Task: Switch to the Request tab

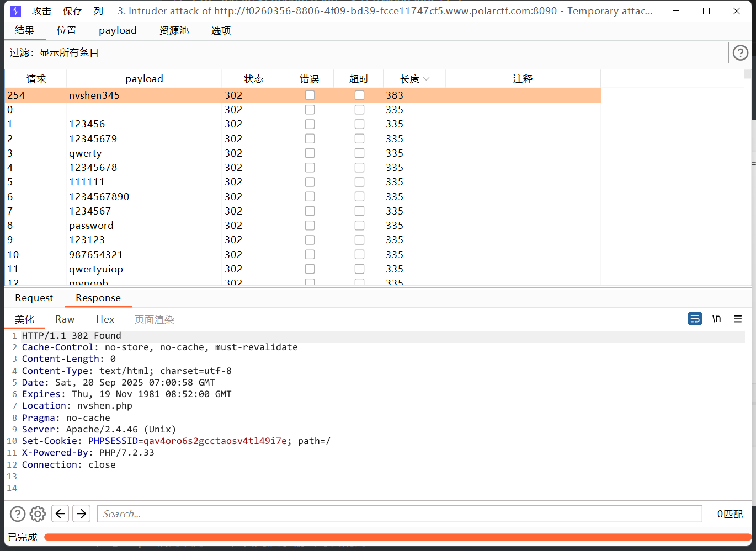Action: pyautogui.click(x=34, y=298)
